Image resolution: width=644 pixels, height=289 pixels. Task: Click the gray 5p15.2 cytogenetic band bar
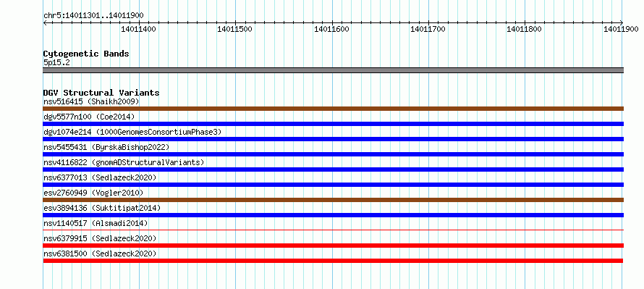(333, 70)
